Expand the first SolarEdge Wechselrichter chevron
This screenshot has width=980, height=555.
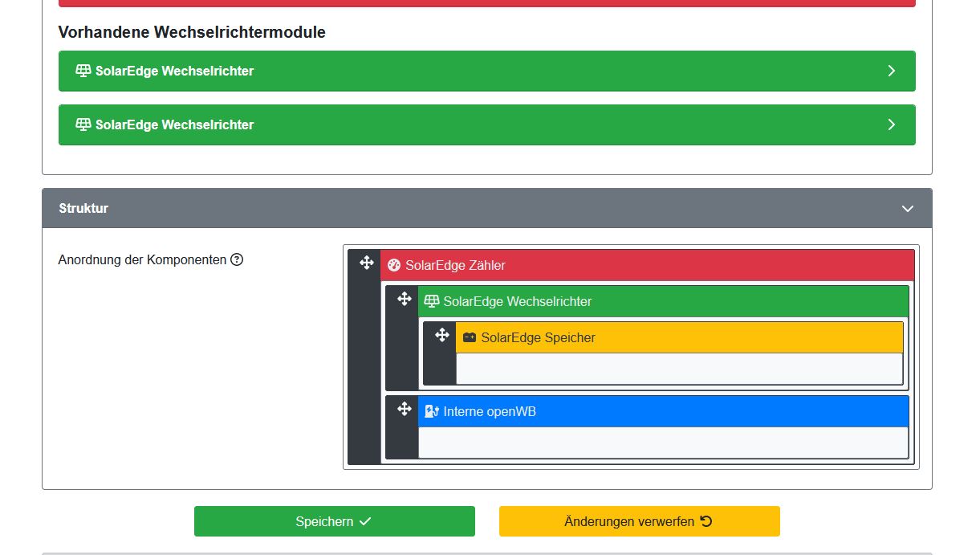891,71
